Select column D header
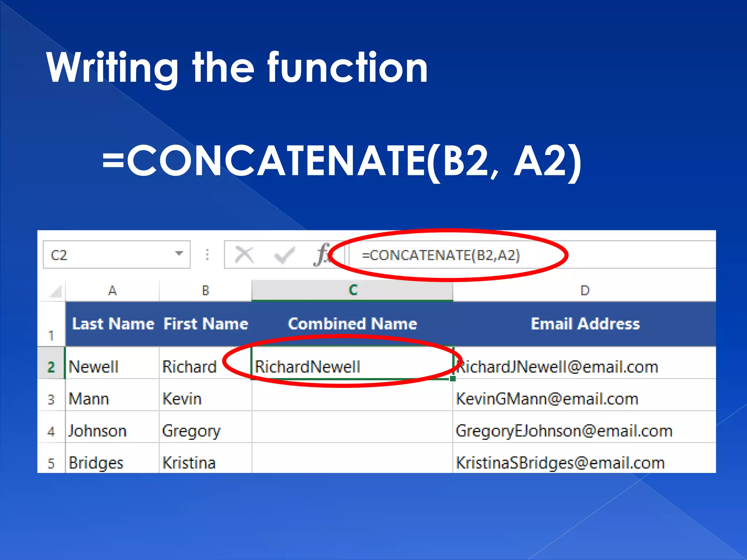The height and width of the screenshot is (560, 747). (x=585, y=291)
